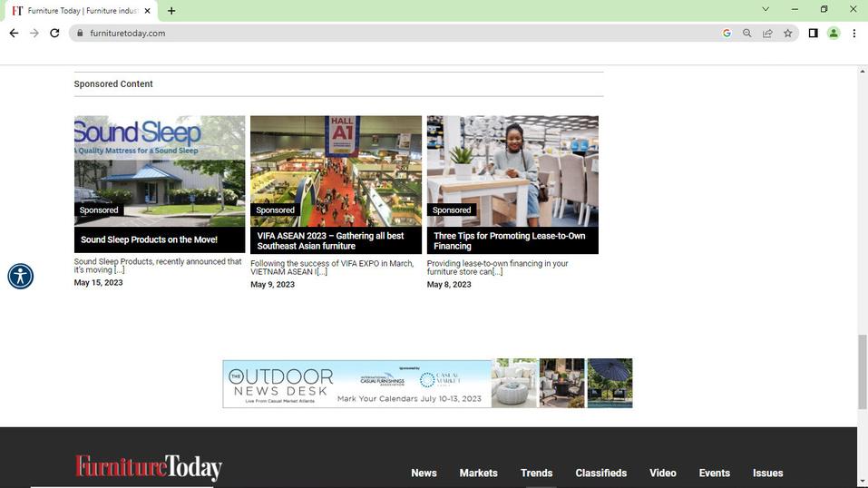Viewport: 868px width, 488px height.
Task: Reload the Furniture Today page
Action: point(54,34)
